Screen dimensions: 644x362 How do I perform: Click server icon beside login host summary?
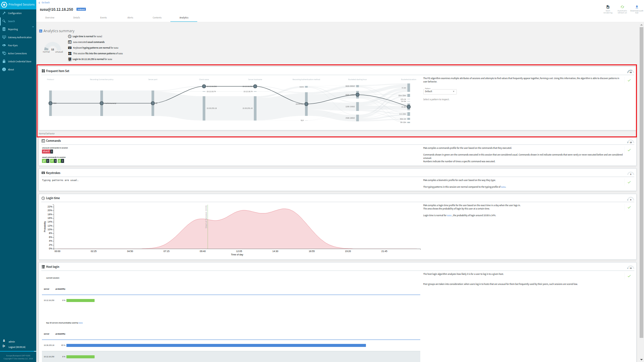pyautogui.click(x=70, y=59)
